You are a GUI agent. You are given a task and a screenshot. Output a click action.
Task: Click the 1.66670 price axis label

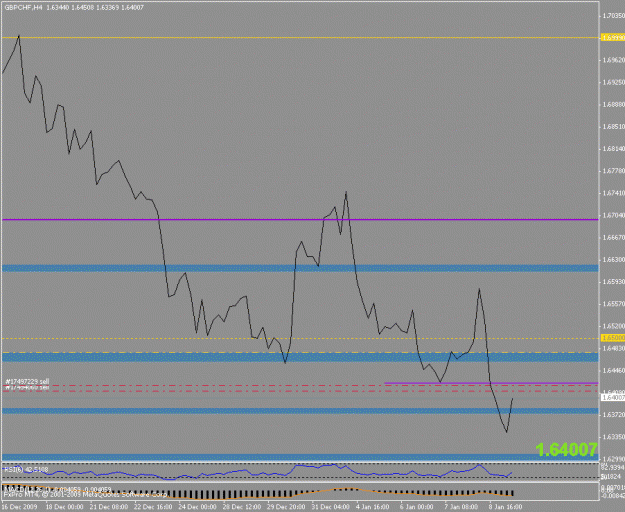point(614,237)
